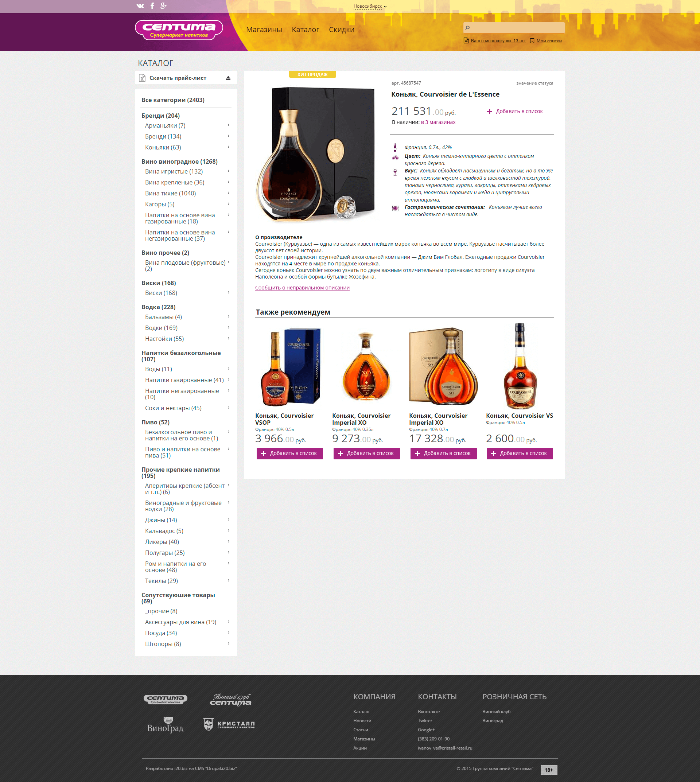Open the Facebook icon in the top bar
Image resolution: width=700 pixels, height=782 pixels.
[x=152, y=6]
